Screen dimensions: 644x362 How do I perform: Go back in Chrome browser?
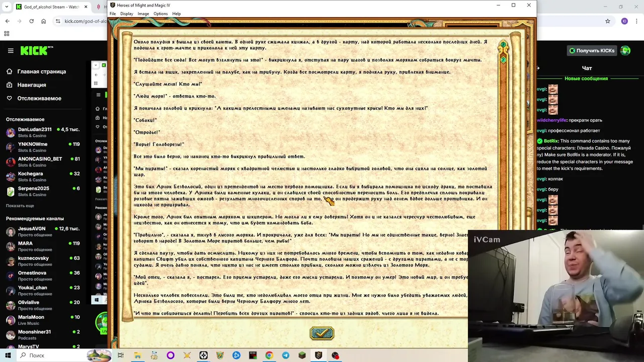pos(7,21)
